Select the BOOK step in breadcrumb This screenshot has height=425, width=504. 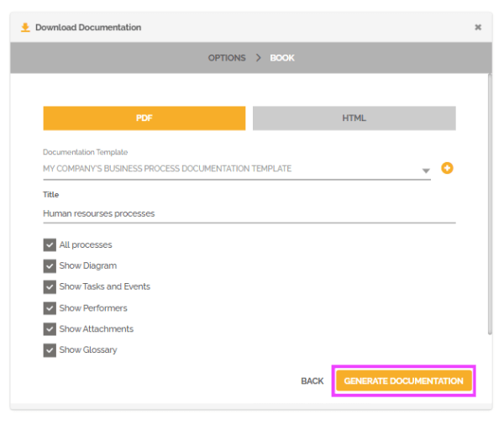282,58
